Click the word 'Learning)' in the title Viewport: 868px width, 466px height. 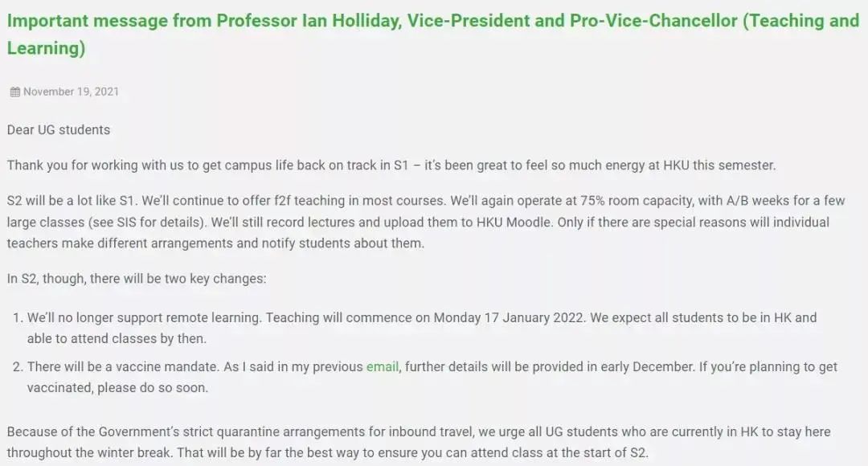tap(47, 48)
